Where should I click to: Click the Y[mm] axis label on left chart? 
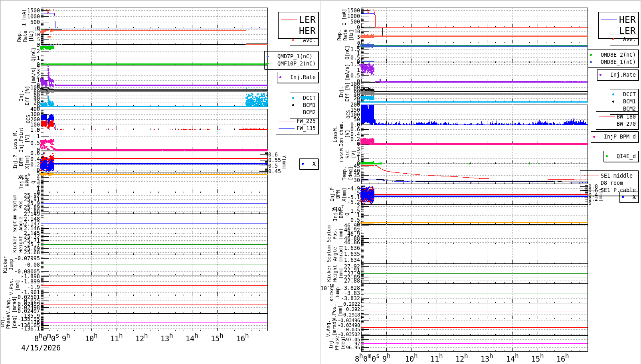tap(284, 162)
